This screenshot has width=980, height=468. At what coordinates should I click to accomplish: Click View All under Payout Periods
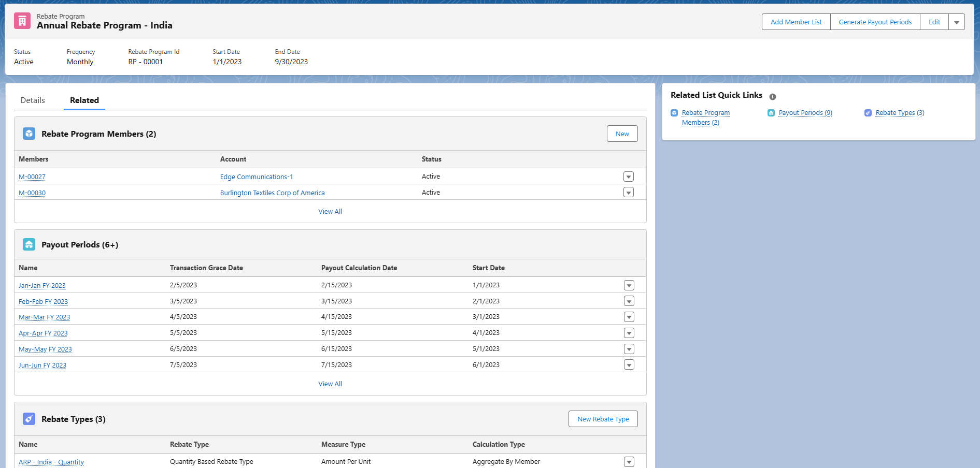click(330, 384)
